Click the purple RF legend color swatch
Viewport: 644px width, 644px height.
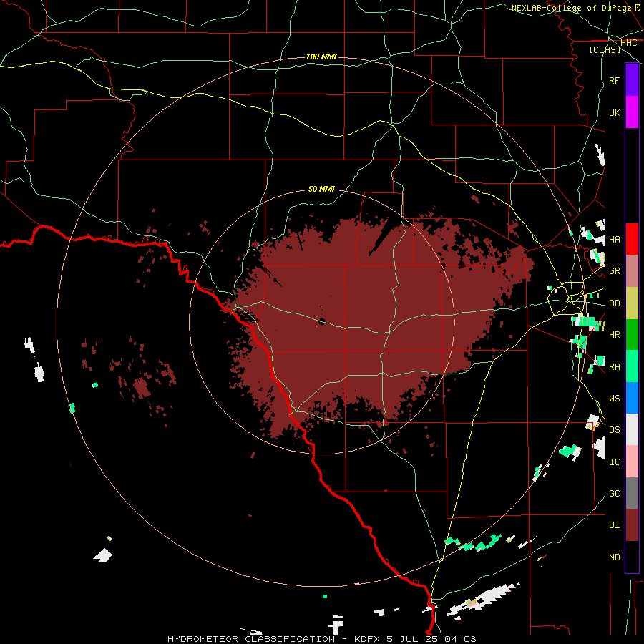pyautogui.click(x=632, y=80)
